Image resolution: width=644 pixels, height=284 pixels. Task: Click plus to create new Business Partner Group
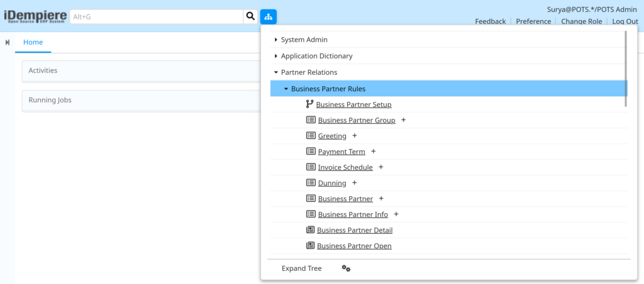[403, 120]
